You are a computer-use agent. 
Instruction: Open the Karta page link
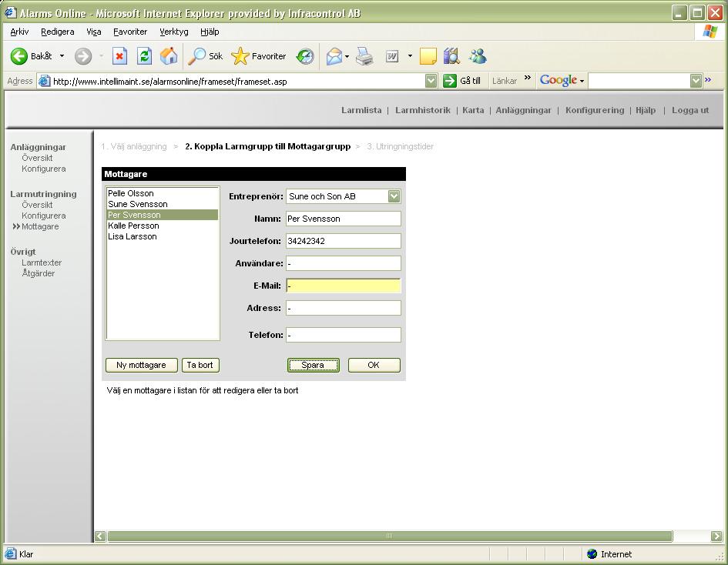[473, 110]
